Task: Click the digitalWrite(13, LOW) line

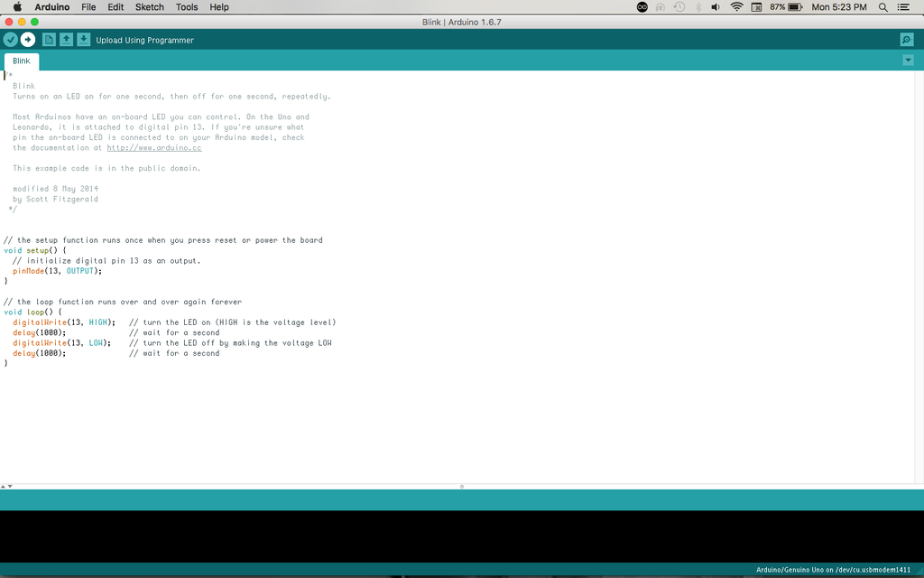Action: [62, 343]
